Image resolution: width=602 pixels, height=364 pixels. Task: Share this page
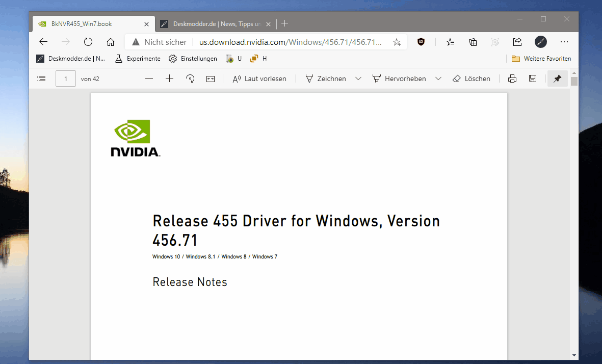517,42
